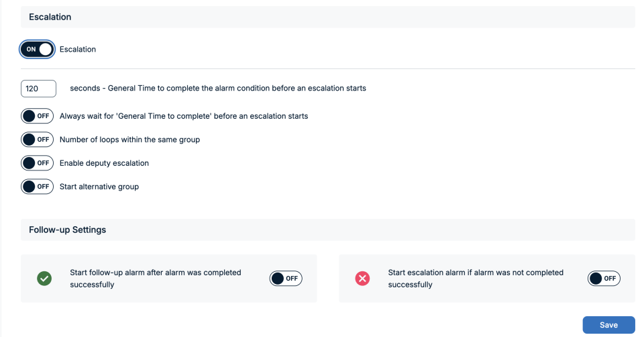Click the 'seconds - General Time to complete' text

[x=218, y=88]
